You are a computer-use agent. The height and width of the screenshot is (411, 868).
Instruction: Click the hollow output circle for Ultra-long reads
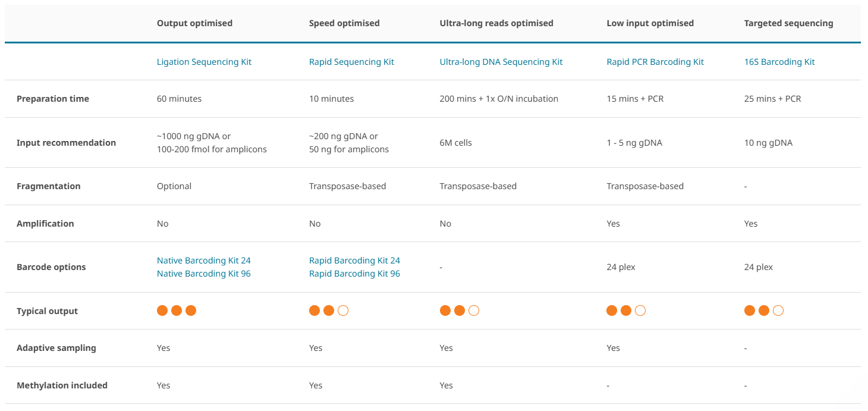click(474, 310)
